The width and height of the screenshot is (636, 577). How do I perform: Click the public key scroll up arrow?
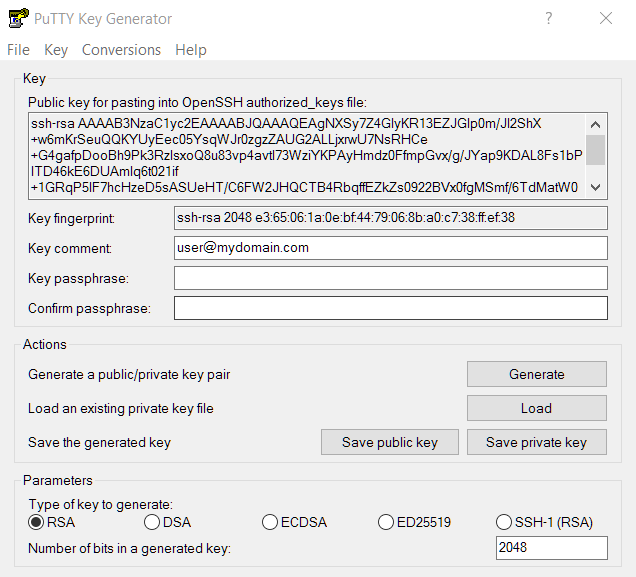point(595,124)
